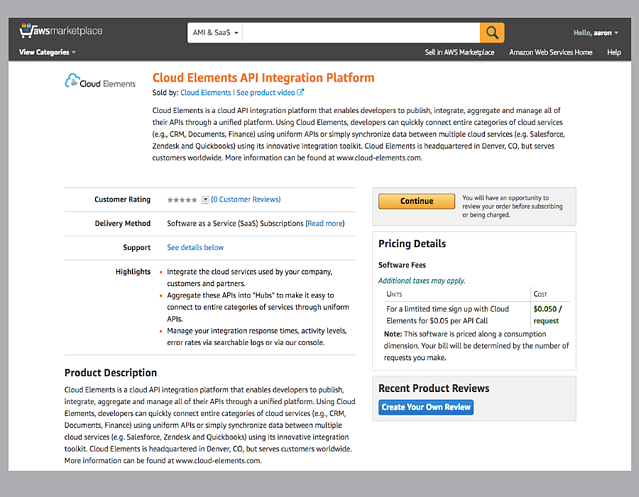Expand the View Categories menu
639x497 pixels.
46,52
